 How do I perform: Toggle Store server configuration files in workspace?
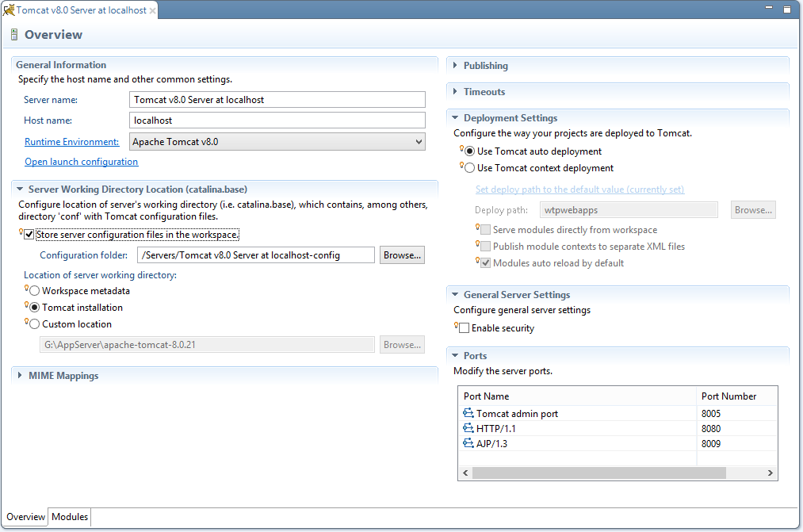pyautogui.click(x=29, y=235)
